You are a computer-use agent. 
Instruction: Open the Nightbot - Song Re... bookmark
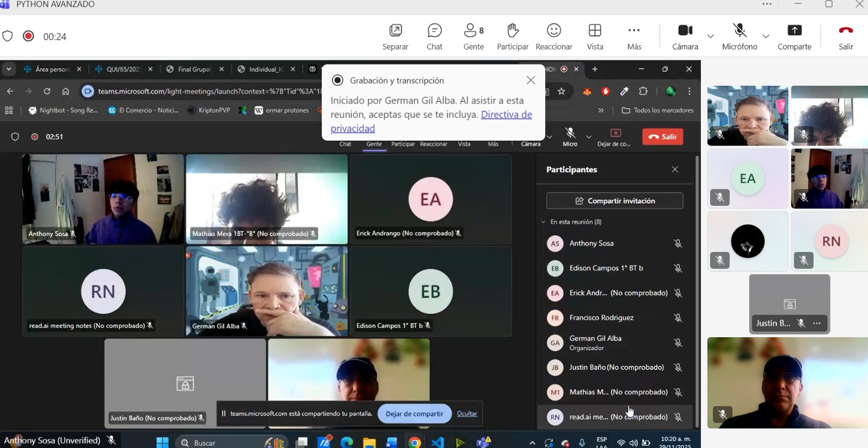click(x=63, y=110)
